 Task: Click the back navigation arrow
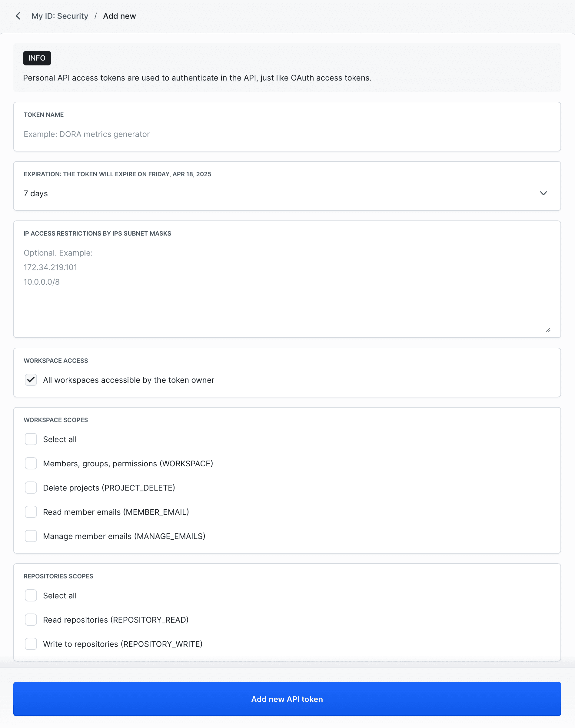pos(18,16)
